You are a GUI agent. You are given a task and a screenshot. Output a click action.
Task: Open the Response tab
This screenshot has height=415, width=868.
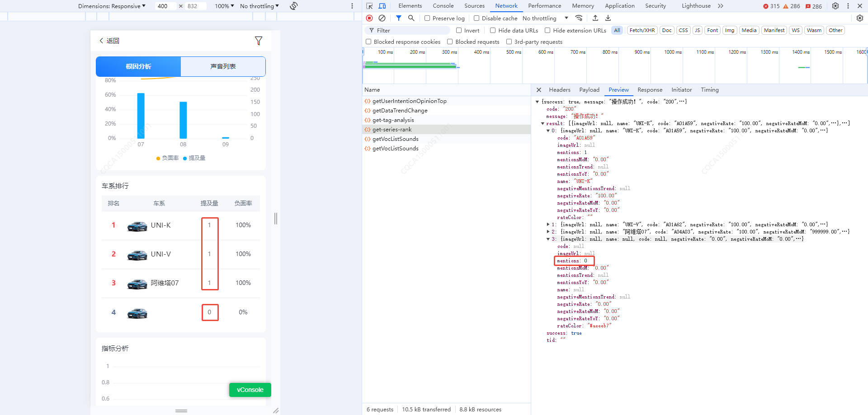[650, 90]
